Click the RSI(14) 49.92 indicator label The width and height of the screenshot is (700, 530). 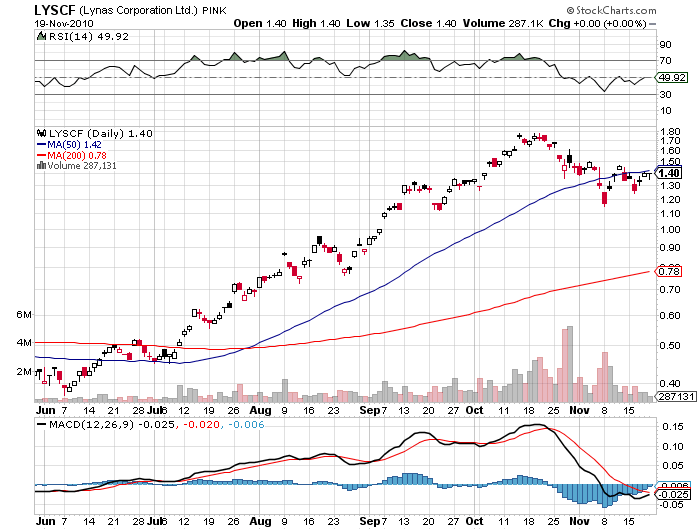point(88,37)
